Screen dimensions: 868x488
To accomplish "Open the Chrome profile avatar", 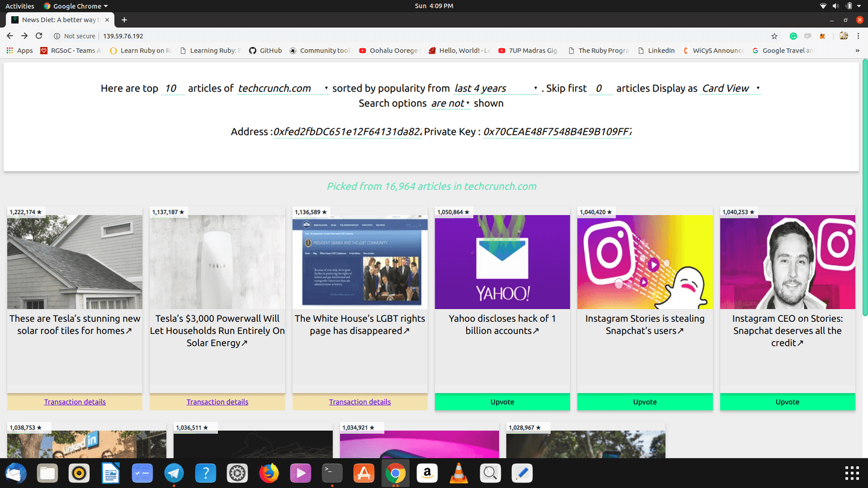I will [x=844, y=36].
